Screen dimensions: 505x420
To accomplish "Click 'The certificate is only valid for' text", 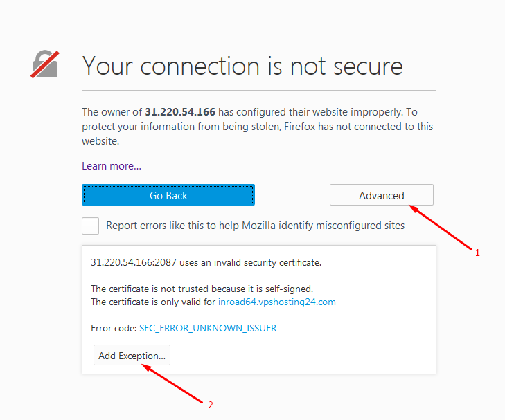I will pyautogui.click(x=153, y=302).
